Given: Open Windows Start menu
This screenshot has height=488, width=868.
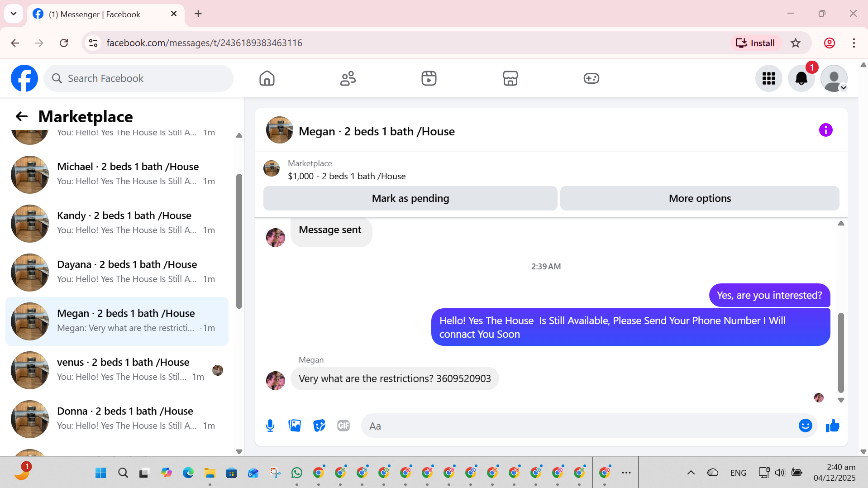Looking at the screenshot, I should [100, 473].
